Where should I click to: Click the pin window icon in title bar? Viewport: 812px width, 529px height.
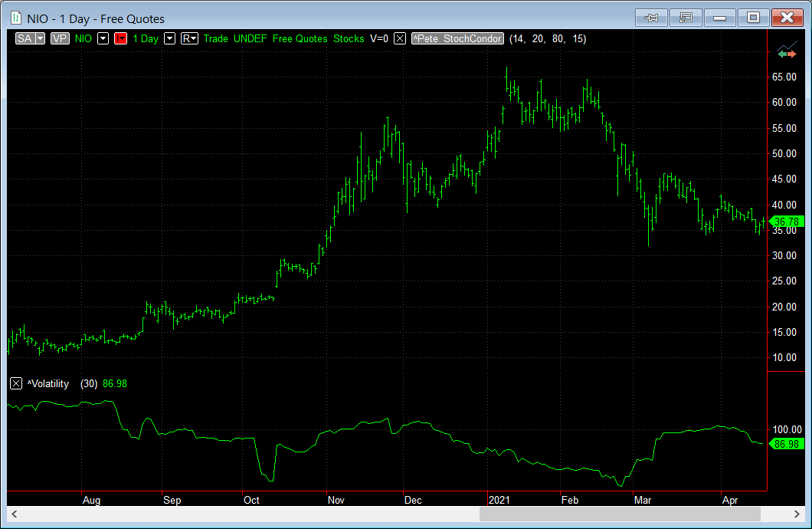[x=651, y=18]
